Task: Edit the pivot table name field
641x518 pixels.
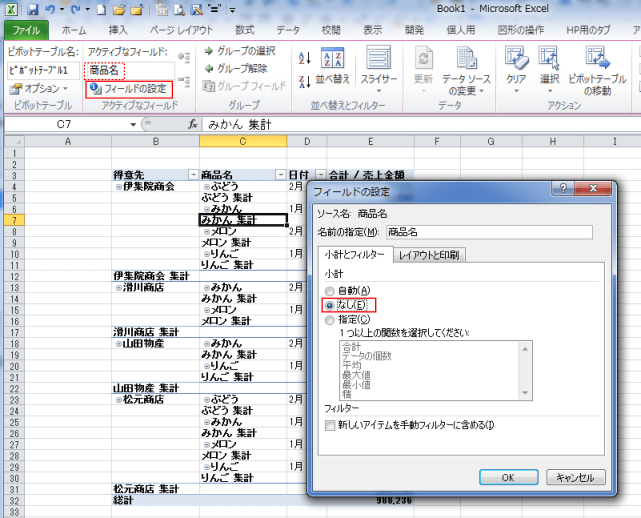Action: (43, 70)
